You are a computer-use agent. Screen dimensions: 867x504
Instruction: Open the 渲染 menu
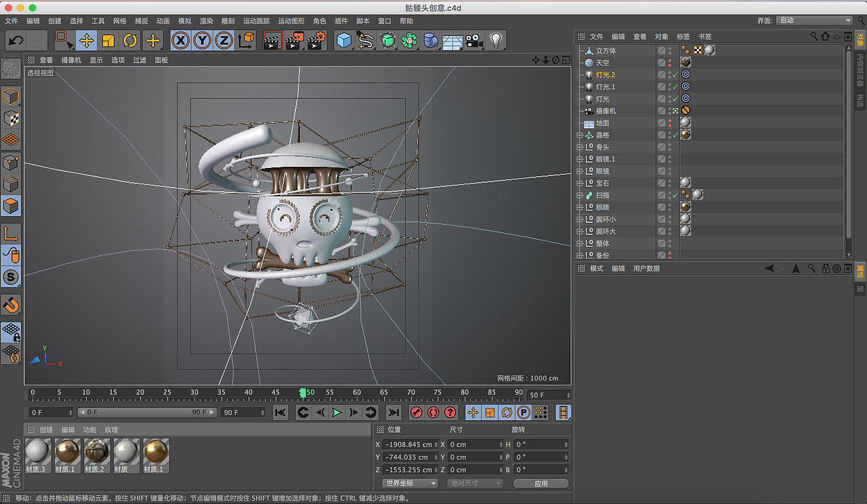coord(207,21)
